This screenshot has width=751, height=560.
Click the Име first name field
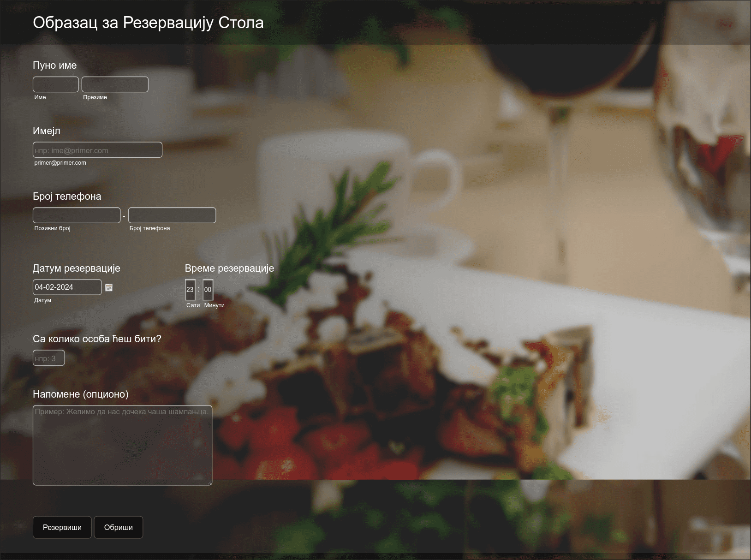(56, 84)
